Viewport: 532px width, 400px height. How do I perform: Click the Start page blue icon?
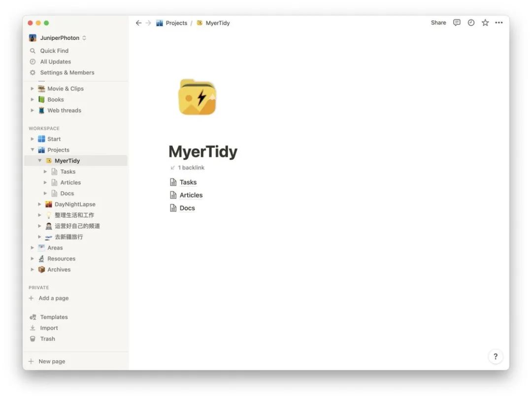41,139
